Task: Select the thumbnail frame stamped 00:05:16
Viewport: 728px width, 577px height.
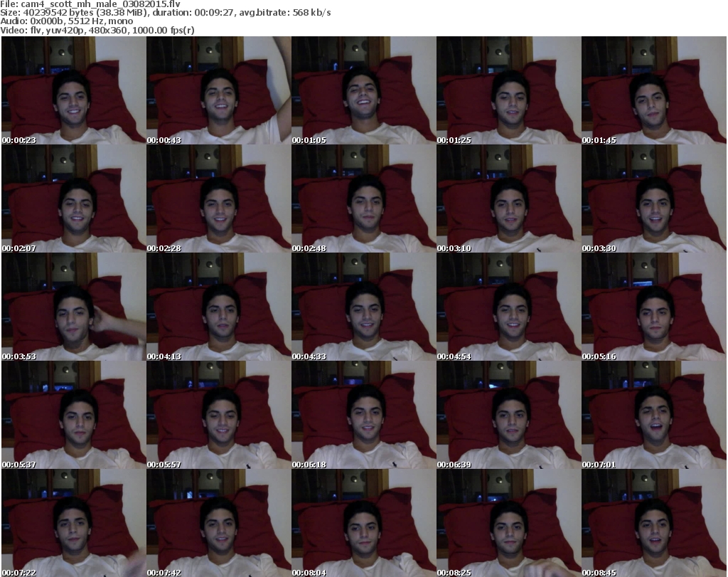Action: point(654,307)
